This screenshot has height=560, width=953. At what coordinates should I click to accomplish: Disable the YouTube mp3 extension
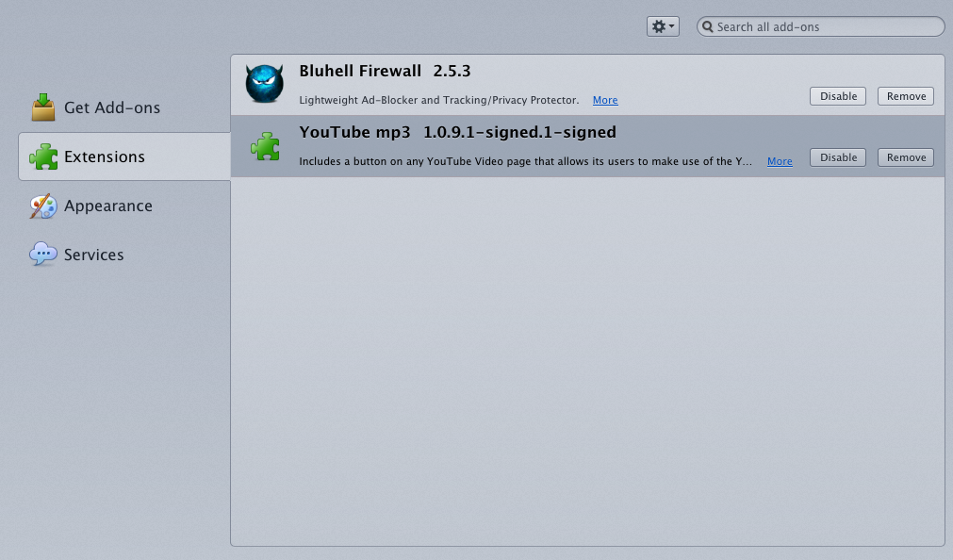coord(837,157)
